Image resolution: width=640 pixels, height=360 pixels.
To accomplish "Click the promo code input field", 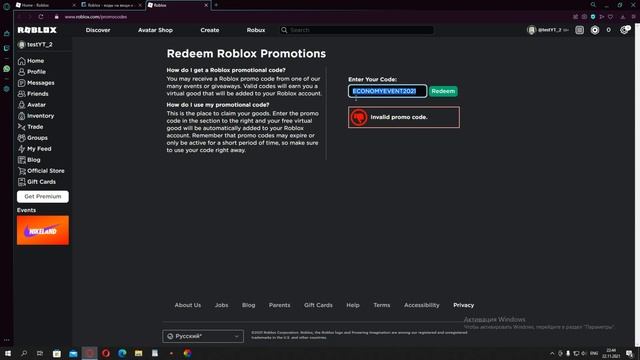I will [387, 91].
